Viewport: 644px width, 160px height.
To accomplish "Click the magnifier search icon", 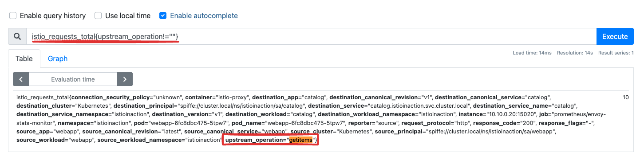I will click(17, 36).
